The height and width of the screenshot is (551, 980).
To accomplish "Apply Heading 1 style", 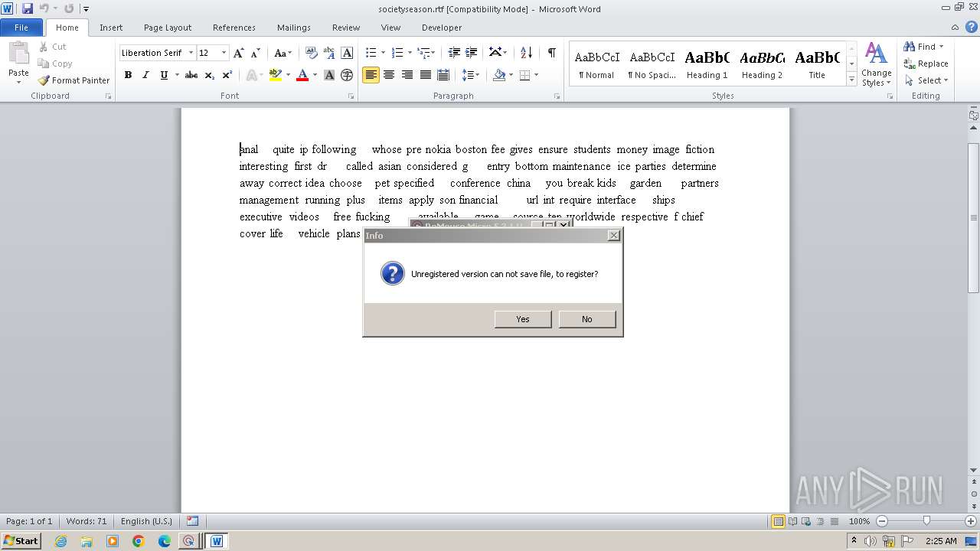I will click(707, 64).
